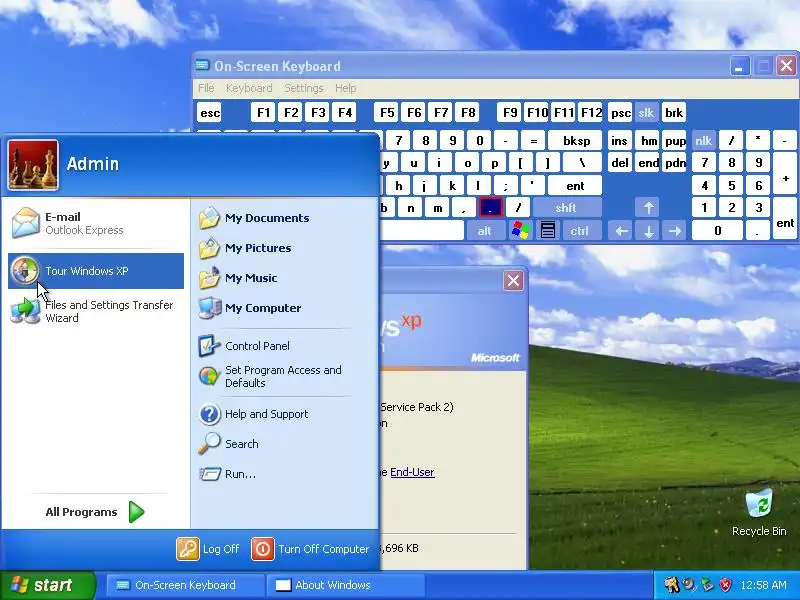Click the pdn page down key

point(675,163)
